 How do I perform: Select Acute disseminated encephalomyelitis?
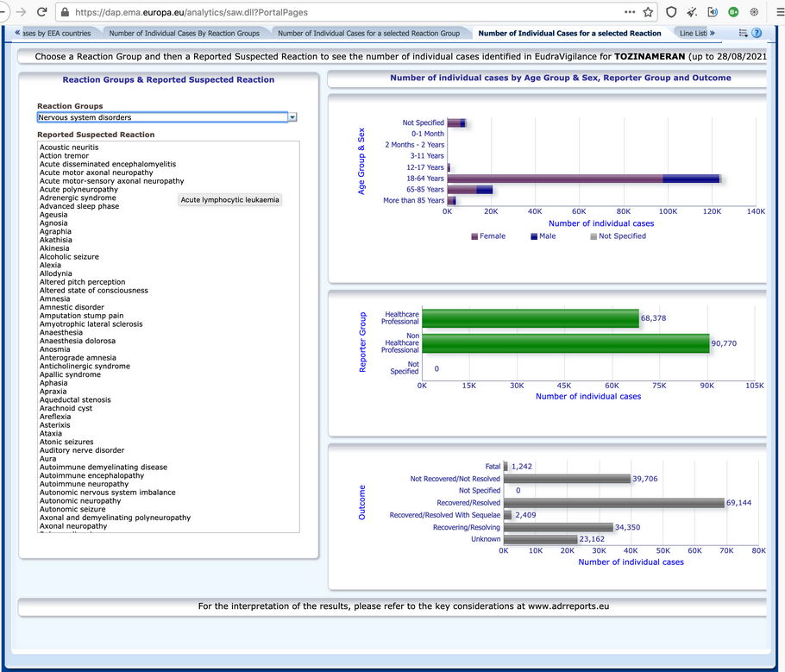108,164
